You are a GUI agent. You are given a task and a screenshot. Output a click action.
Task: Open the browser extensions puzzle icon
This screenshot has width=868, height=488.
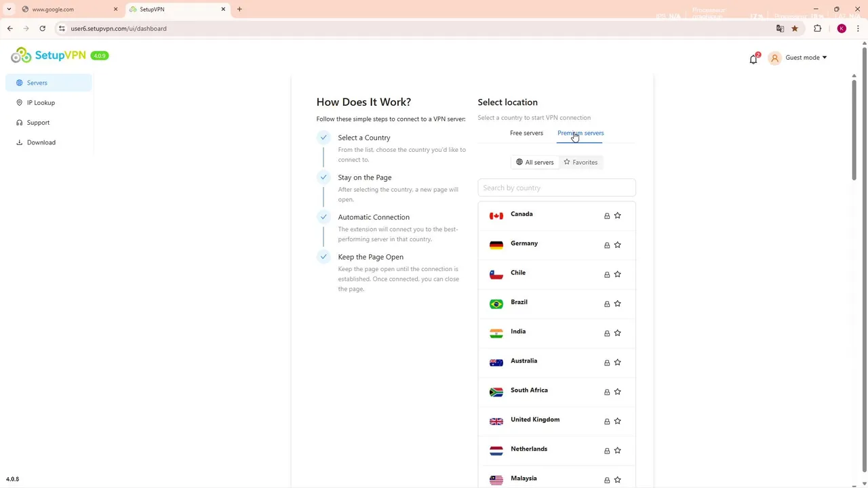coord(817,28)
